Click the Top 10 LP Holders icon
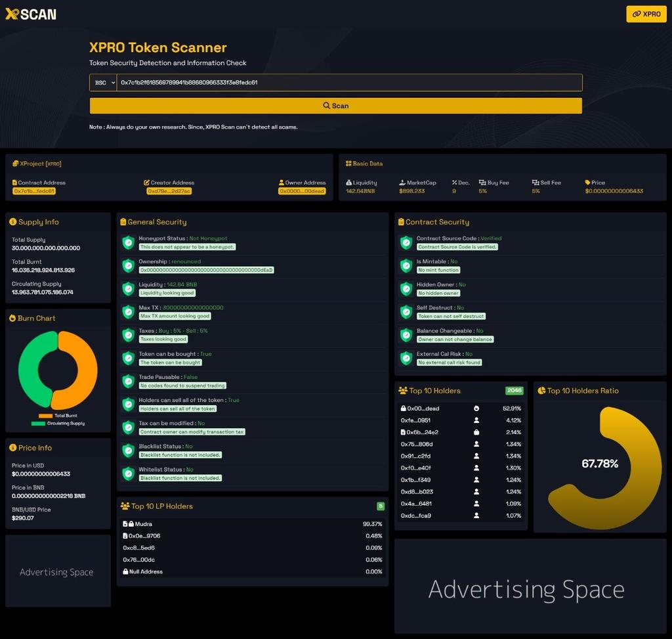 [x=125, y=506]
